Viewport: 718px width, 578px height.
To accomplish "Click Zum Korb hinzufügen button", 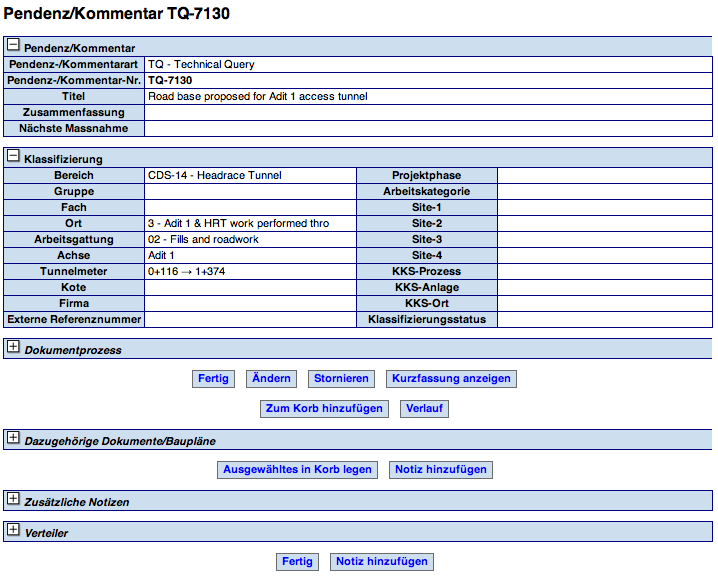I will pos(324,409).
